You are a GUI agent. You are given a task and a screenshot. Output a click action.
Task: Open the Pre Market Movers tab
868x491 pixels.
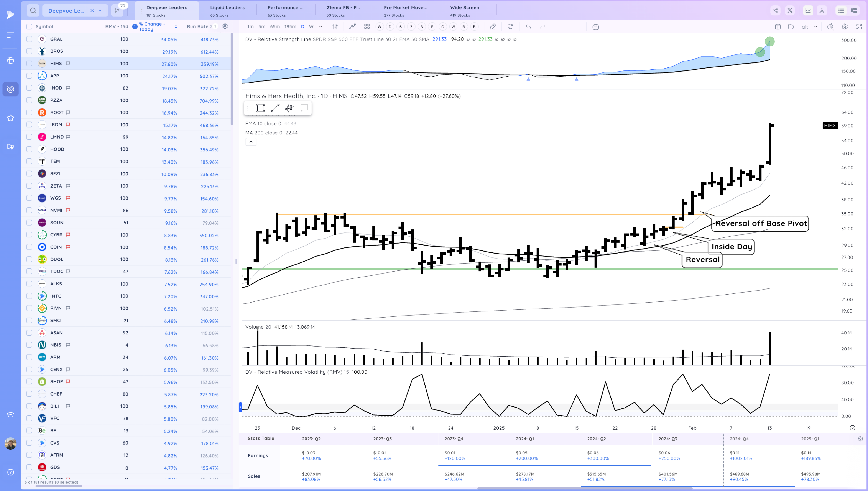coord(405,10)
